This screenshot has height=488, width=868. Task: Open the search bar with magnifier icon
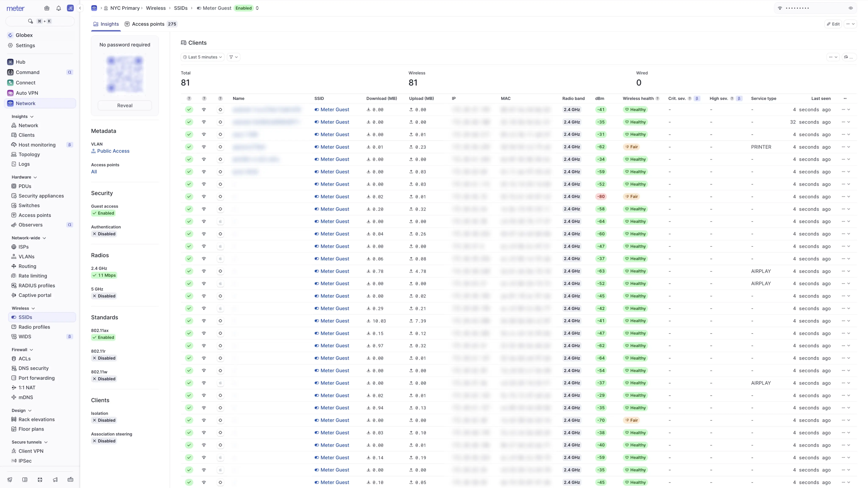pyautogui.click(x=40, y=21)
